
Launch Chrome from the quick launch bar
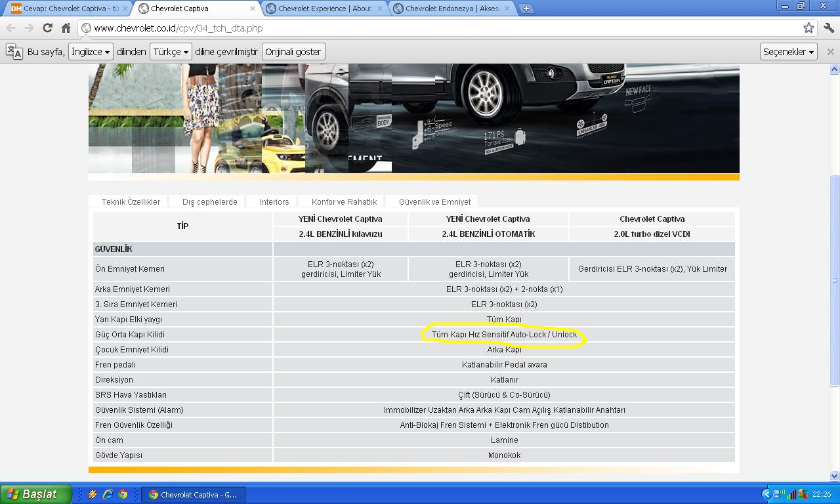pyautogui.click(x=123, y=494)
